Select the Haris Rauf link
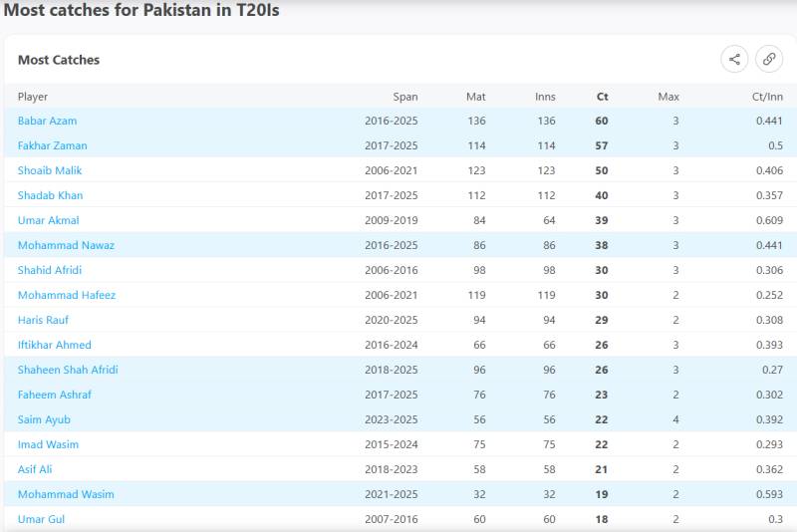 [x=43, y=320]
